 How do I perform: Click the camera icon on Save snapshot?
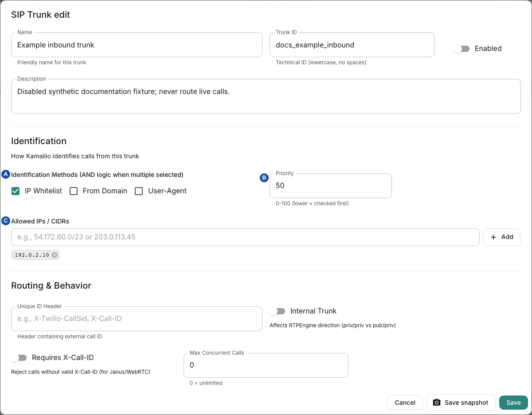[437, 403]
